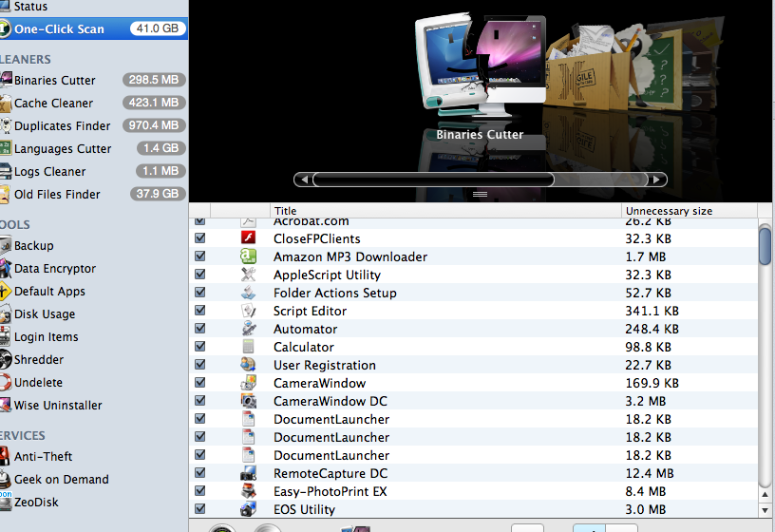Uncheck the CloseFPClients checkbox
Screen dimensions: 775x532
click(200, 237)
